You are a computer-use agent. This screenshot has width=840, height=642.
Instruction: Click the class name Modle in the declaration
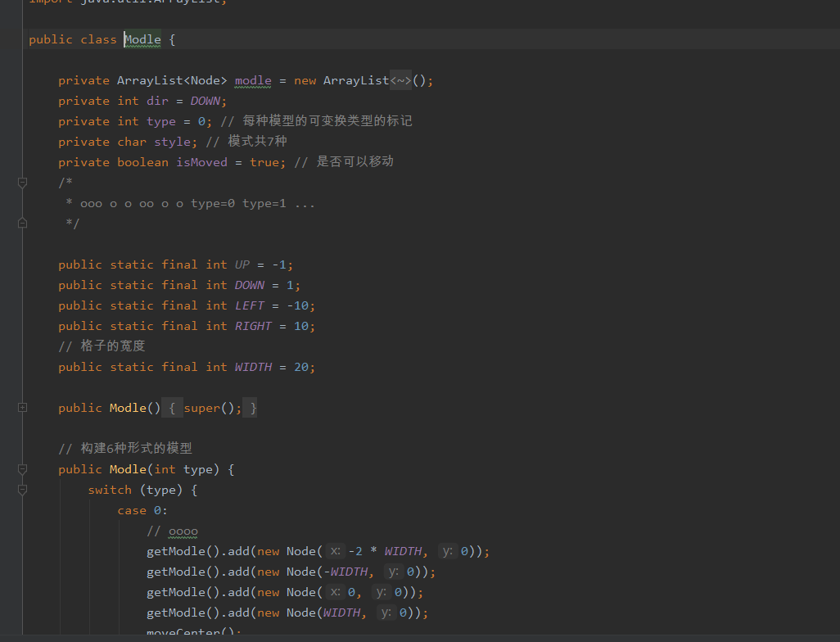[142, 39]
